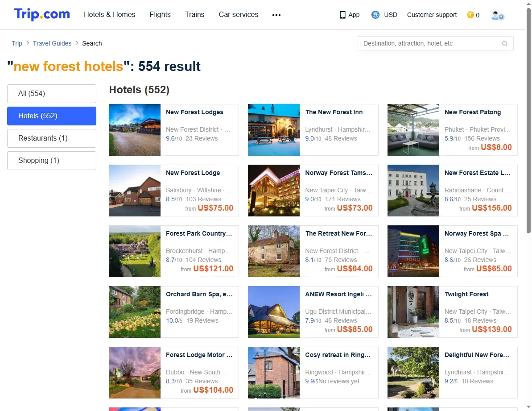Click ANEW Resort US$85.00 price

(x=355, y=329)
